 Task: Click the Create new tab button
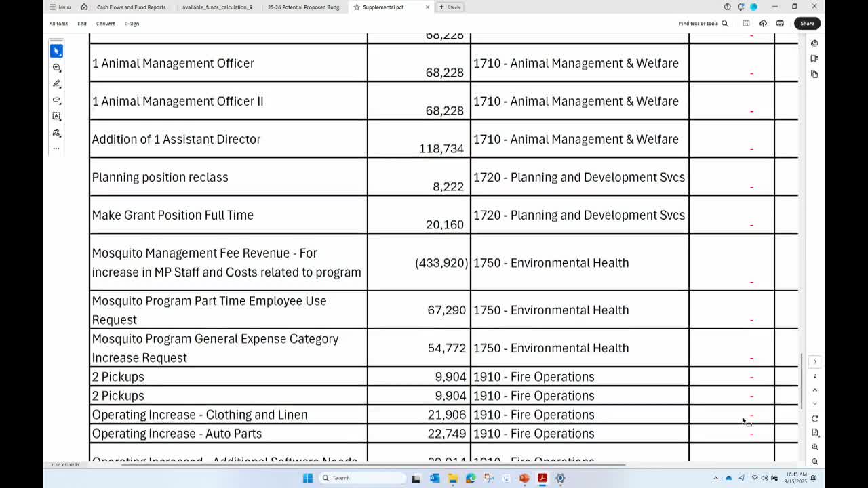tap(450, 7)
